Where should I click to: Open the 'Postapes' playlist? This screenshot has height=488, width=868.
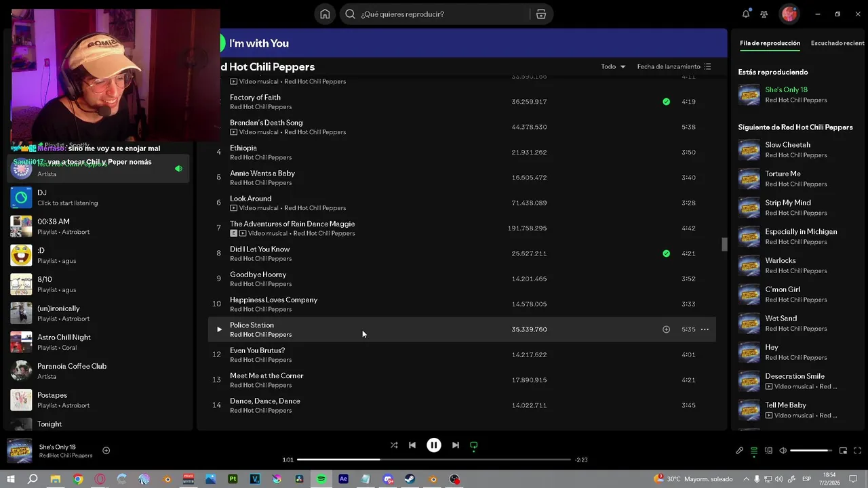click(x=99, y=400)
